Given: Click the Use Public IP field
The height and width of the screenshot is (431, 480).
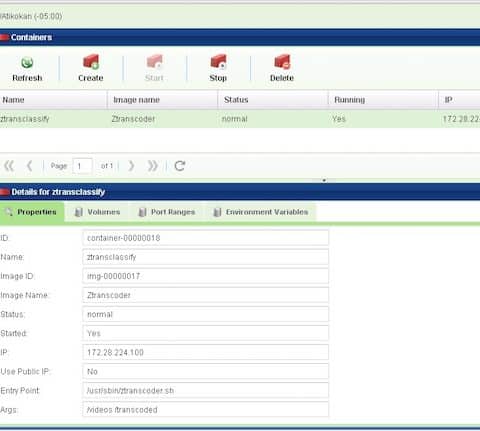Looking at the screenshot, I should pyautogui.click(x=206, y=371).
